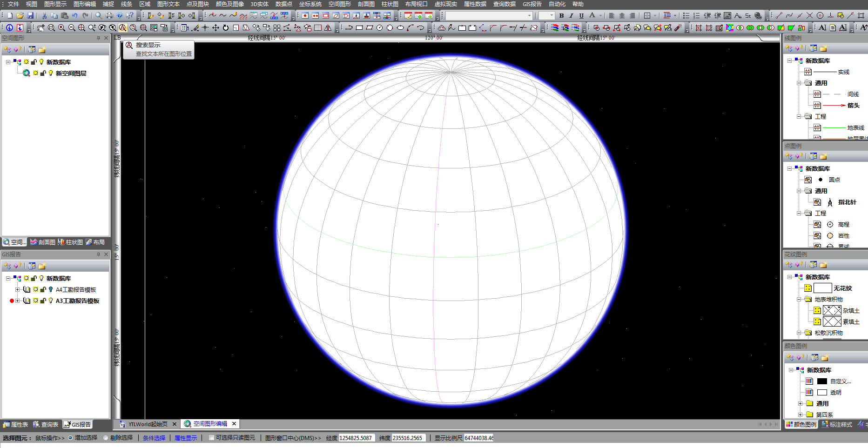
Task: Click 图形窗口中心(DMS)>> button
Action: 293,438
